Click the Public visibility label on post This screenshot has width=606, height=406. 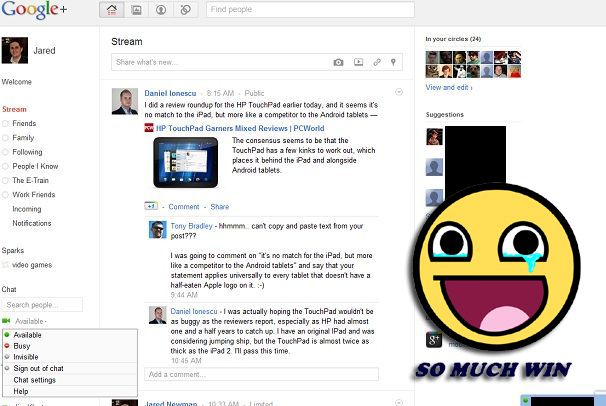pos(254,93)
